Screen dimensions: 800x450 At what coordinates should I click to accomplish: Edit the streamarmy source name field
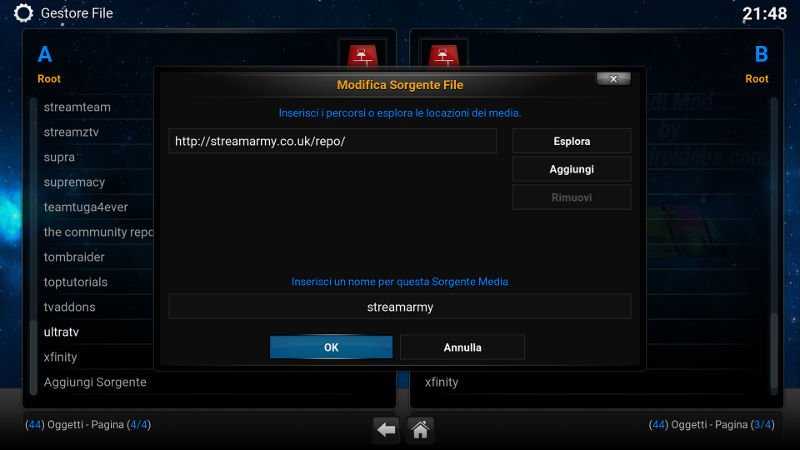tap(399, 307)
